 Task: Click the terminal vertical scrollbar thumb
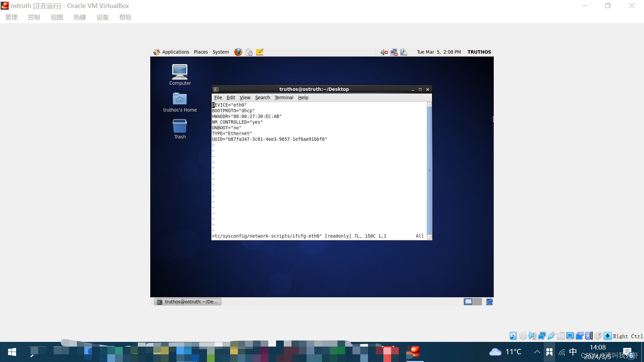pos(429,171)
